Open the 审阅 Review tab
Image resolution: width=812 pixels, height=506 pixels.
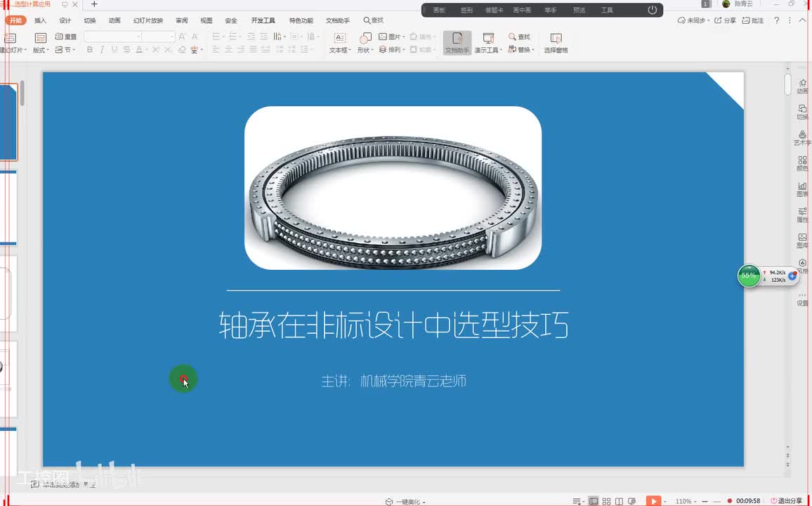pos(181,20)
